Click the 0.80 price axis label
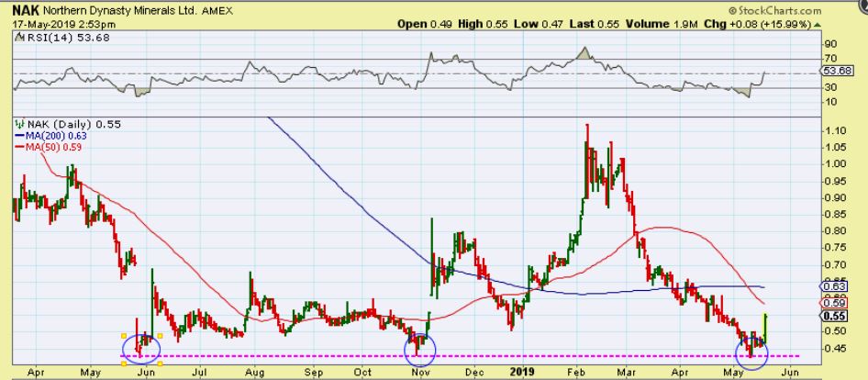 835,231
